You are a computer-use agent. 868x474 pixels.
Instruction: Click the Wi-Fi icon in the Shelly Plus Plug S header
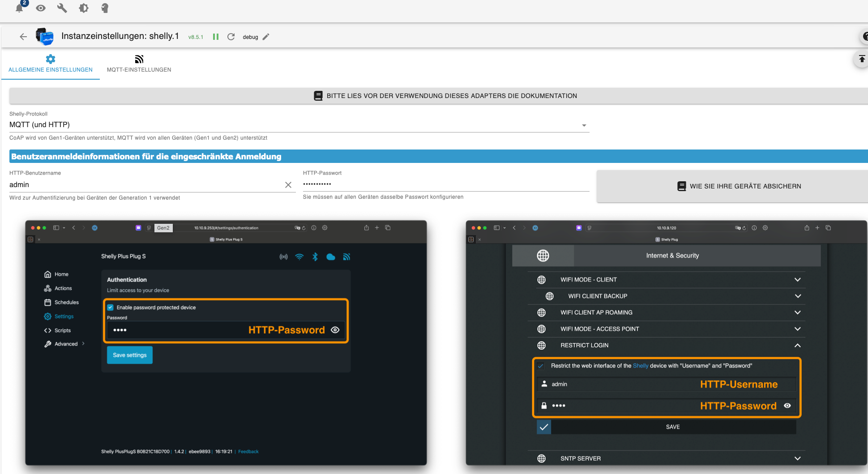[299, 257]
